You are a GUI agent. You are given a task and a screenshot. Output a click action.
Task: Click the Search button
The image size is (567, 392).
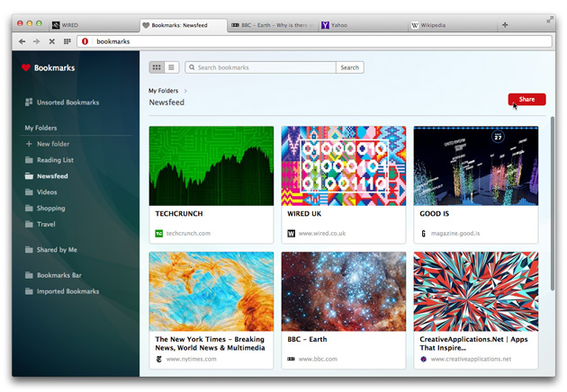point(350,67)
